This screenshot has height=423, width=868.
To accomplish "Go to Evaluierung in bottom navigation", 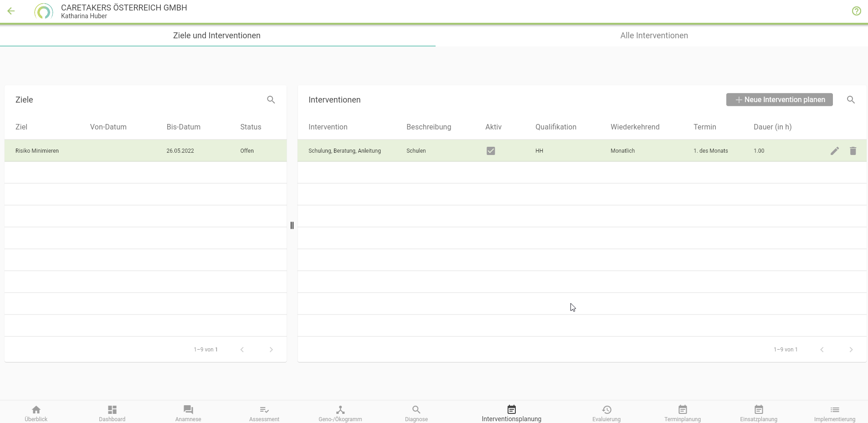I will [606, 413].
